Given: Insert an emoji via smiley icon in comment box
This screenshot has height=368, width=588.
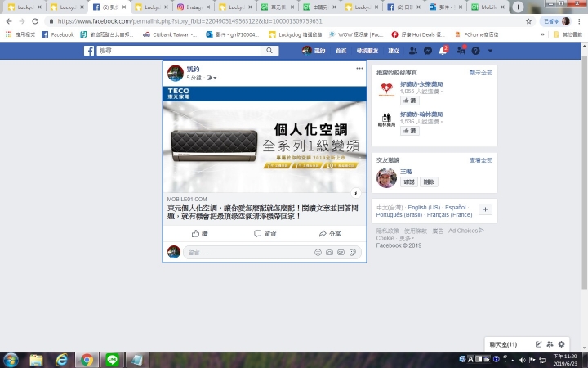Looking at the screenshot, I should [318, 253].
